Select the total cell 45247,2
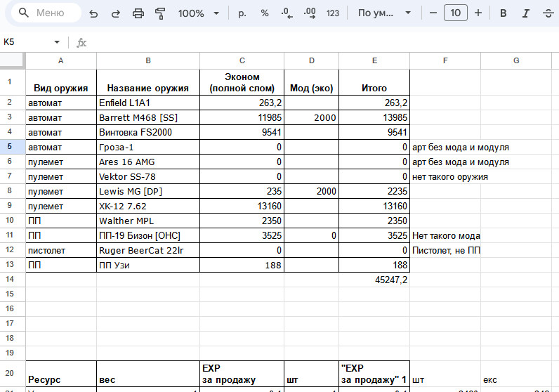Image resolution: width=559 pixels, height=392 pixels. click(374, 280)
